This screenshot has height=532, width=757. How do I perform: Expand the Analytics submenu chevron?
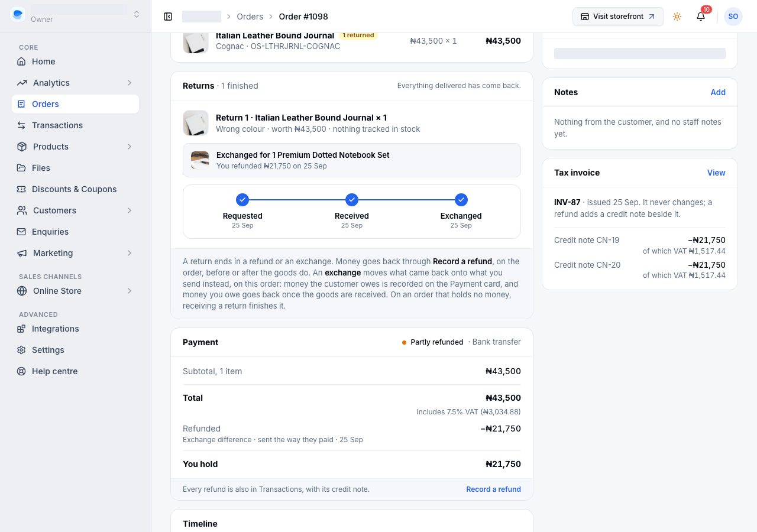pos(130,83)
